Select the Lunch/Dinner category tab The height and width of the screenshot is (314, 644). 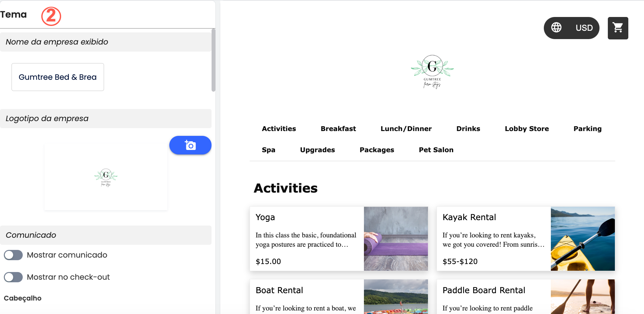pos(406,129)
